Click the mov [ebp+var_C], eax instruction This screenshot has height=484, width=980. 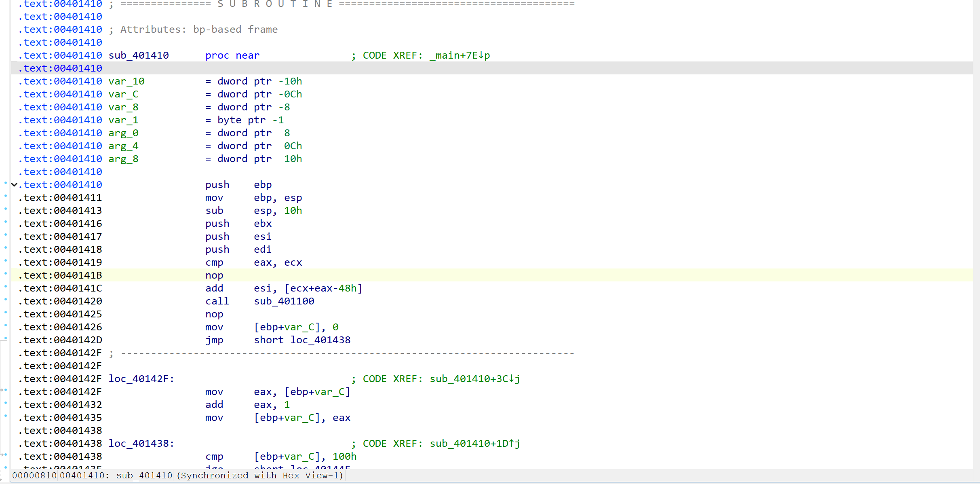click(x=278, y=418)
